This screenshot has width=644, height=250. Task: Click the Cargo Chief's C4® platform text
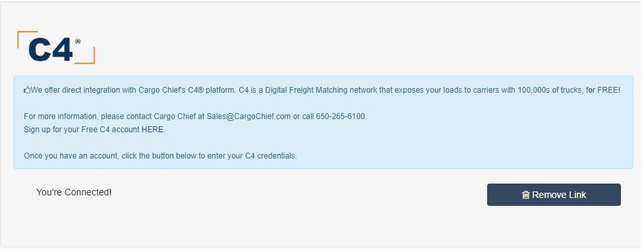pos(187,90)
